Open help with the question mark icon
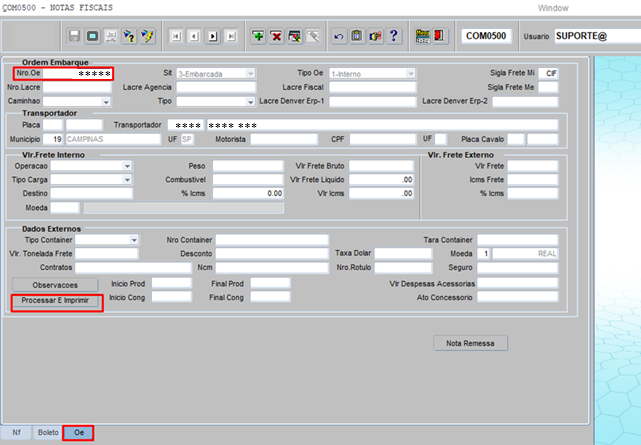This screenshot has height=445, width=641. [394, 36]
